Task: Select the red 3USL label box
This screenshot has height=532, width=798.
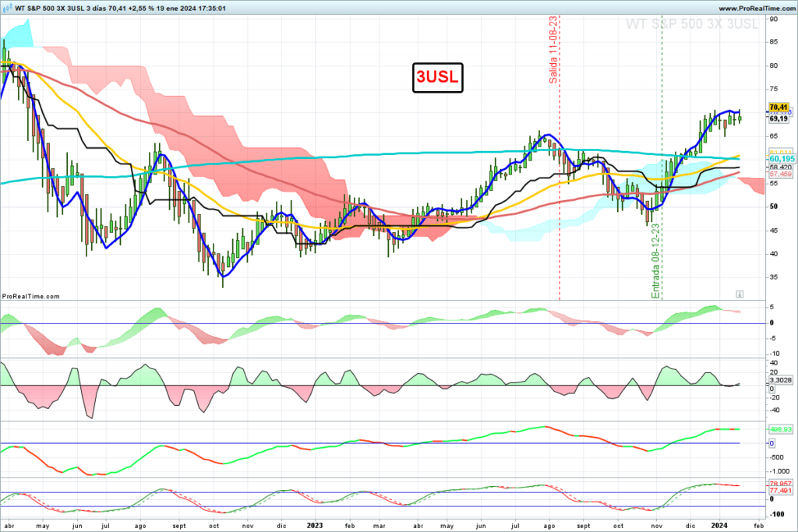Action: pyautogui.click(x=437, y=77)
